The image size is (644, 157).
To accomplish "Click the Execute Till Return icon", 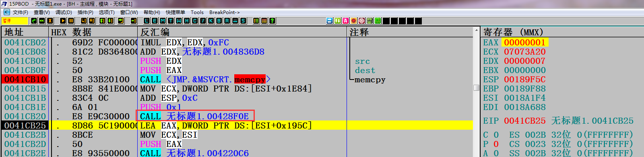I will [121, 20].
